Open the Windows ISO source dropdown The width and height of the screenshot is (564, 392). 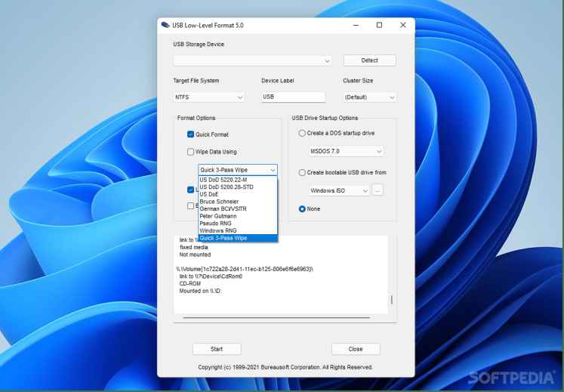[339, 190]
